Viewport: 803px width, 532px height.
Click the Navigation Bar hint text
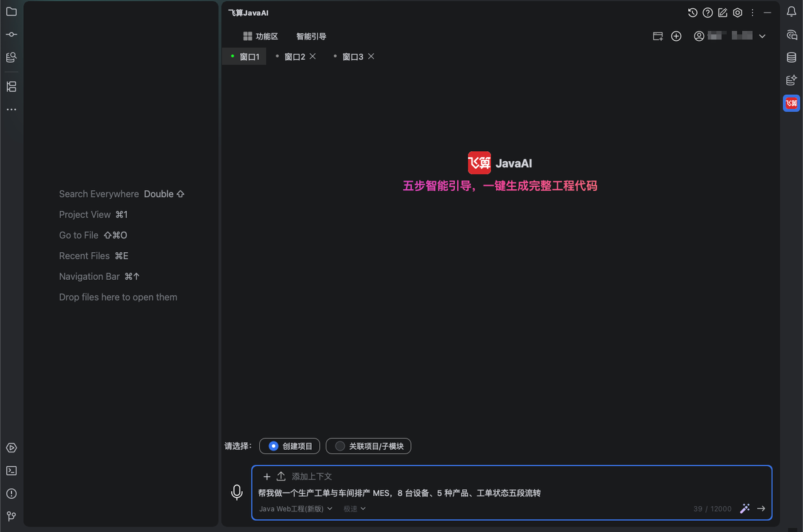tap(89, 277)
